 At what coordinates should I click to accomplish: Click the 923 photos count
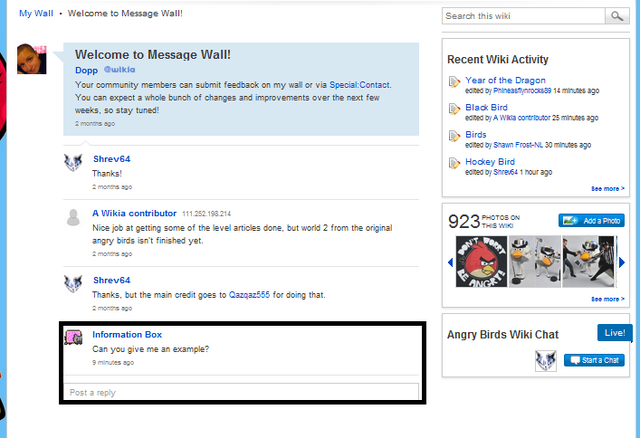point(464,222)
